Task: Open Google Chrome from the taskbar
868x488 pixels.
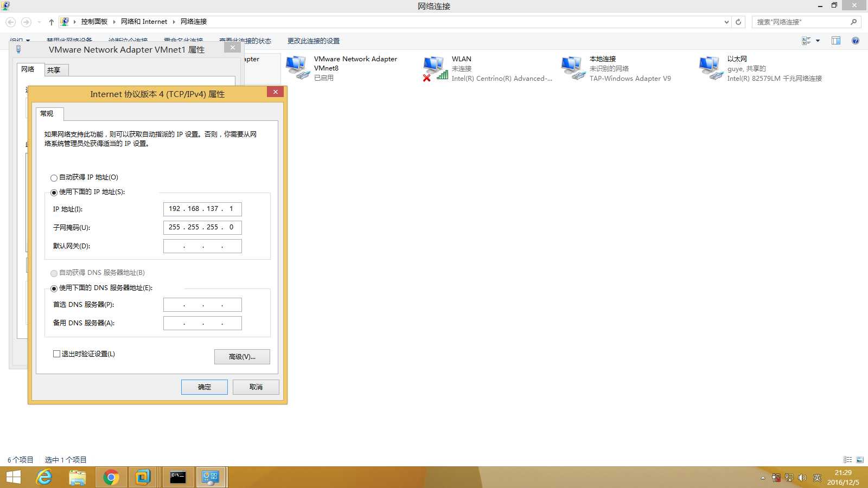Action: coord(111,477)
